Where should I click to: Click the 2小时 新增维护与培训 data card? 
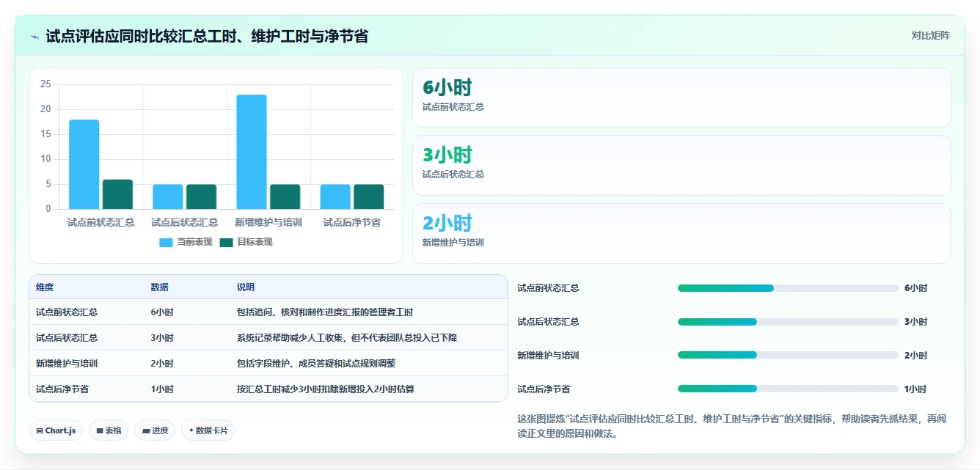(681, 233)
